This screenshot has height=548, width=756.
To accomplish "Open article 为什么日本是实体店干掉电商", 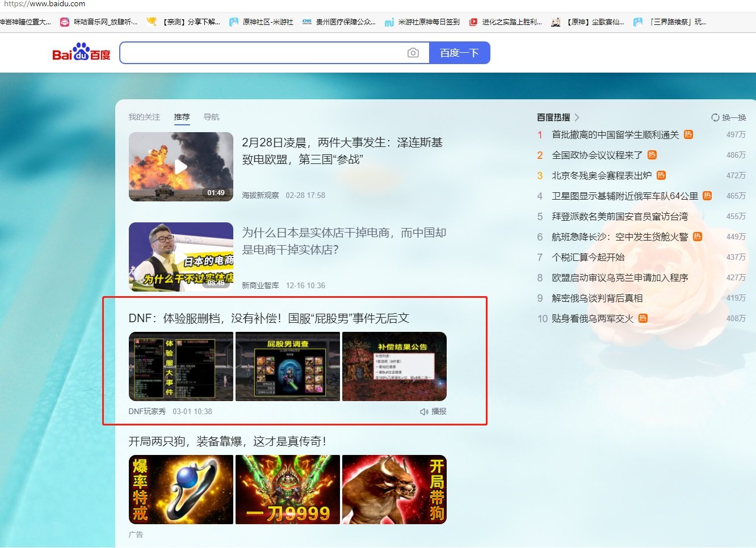I will point(344,241).
